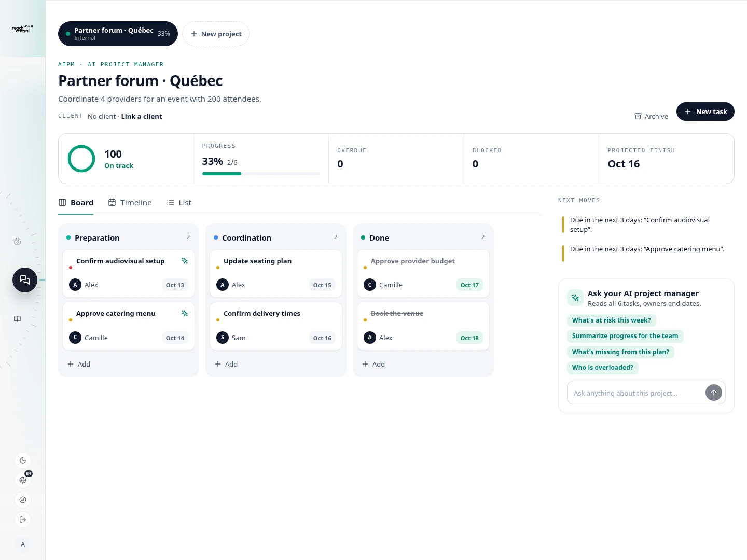Viewport: 747px width, 560px height.
Task: Ask What's missing from this plan?
Action: (620, 352)
